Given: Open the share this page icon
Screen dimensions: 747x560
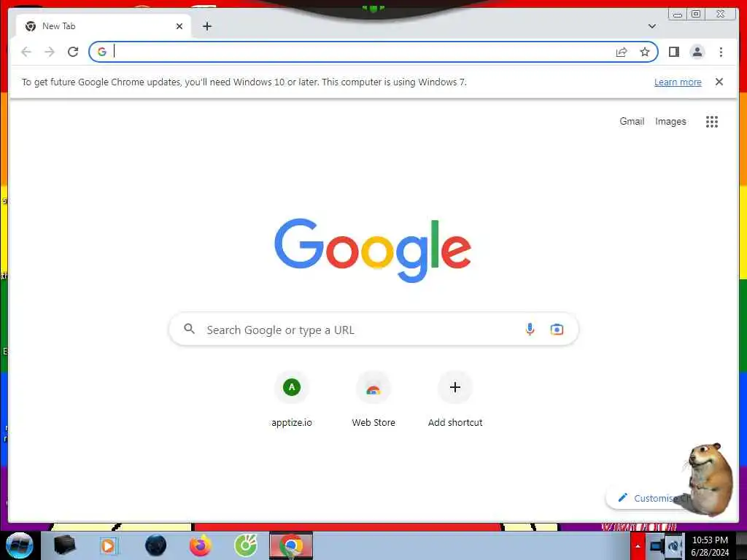Looking at the screenshot, I should 622,52.
